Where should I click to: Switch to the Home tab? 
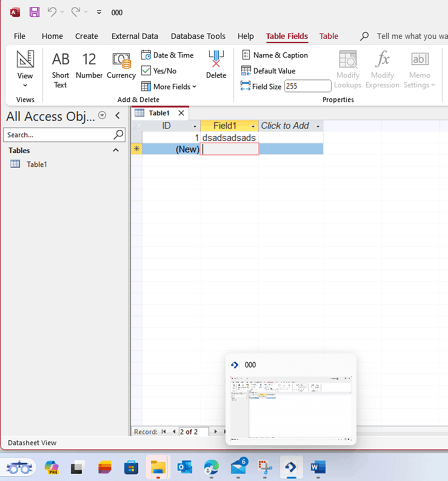pos(52,36)
